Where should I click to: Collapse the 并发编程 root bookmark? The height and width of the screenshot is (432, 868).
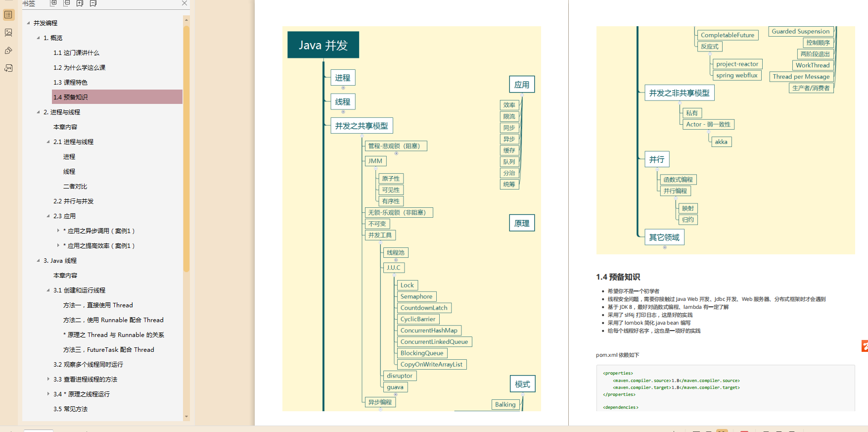[x=28, y=23]
